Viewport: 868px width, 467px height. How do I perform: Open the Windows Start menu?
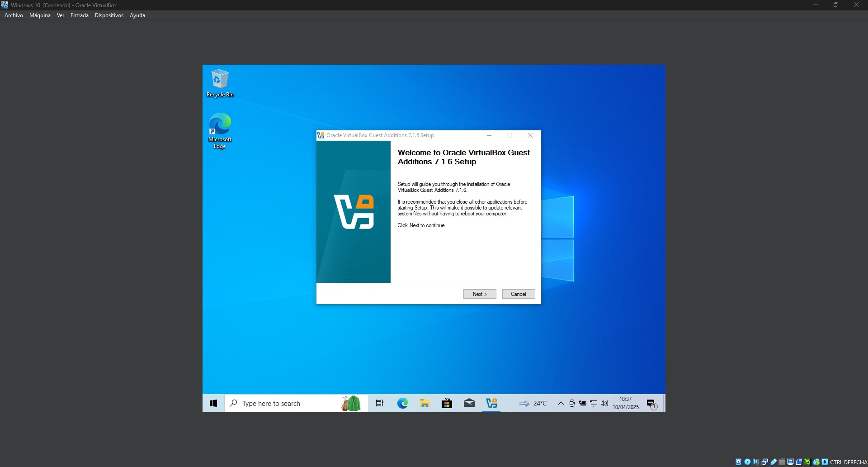click(x=213, y=403)
